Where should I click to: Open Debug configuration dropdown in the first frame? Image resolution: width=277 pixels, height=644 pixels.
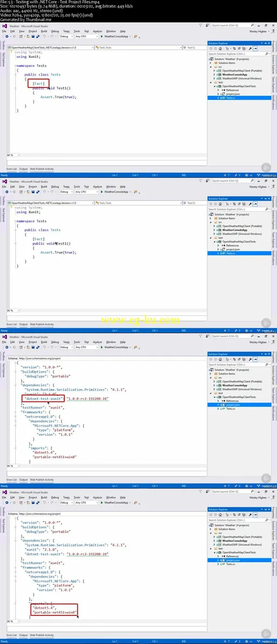66,36
